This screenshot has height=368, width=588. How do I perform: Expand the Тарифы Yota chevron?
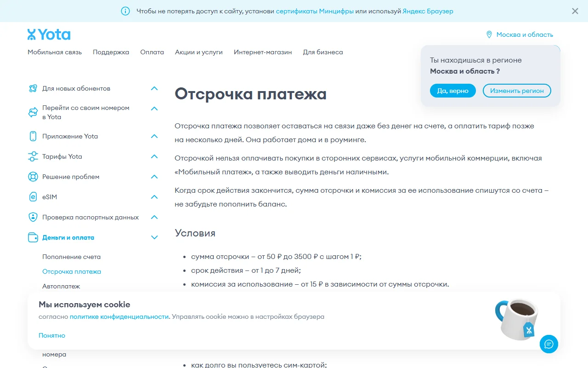[154, 156]
